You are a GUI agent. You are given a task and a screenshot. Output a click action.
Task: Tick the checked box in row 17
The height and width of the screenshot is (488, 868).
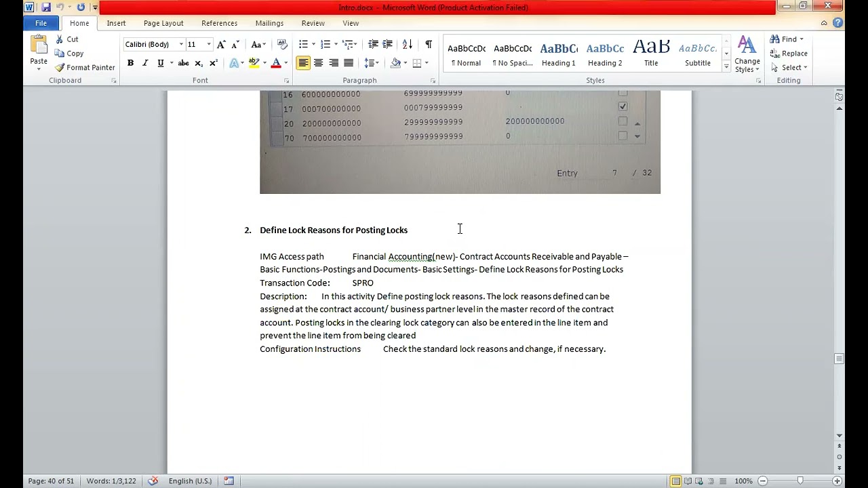[x=623, y=106]
